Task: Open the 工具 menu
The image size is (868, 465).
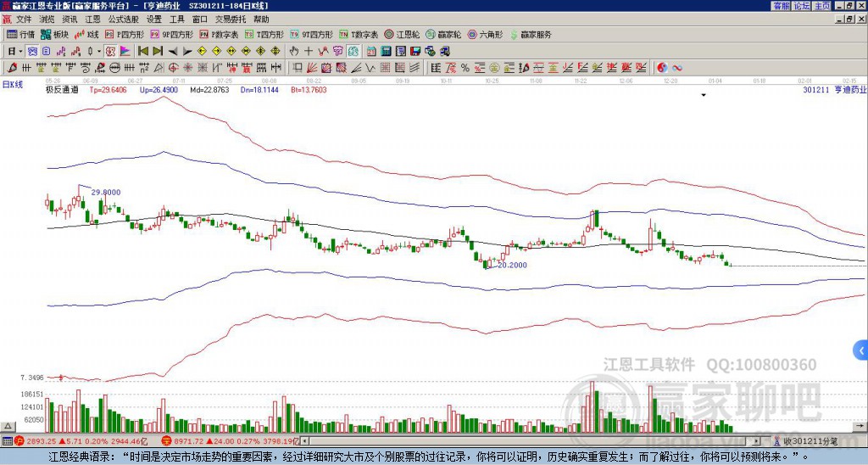Action: (177, 20)
